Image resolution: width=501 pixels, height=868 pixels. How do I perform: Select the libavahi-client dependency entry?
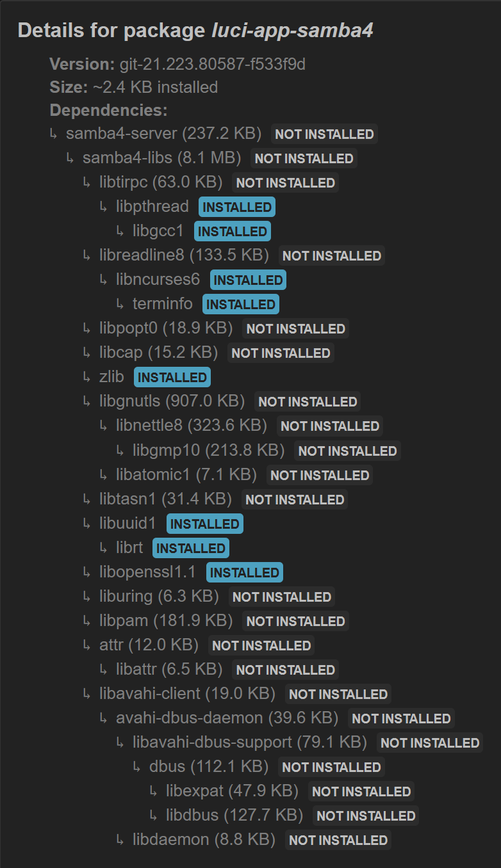(187, 693)
